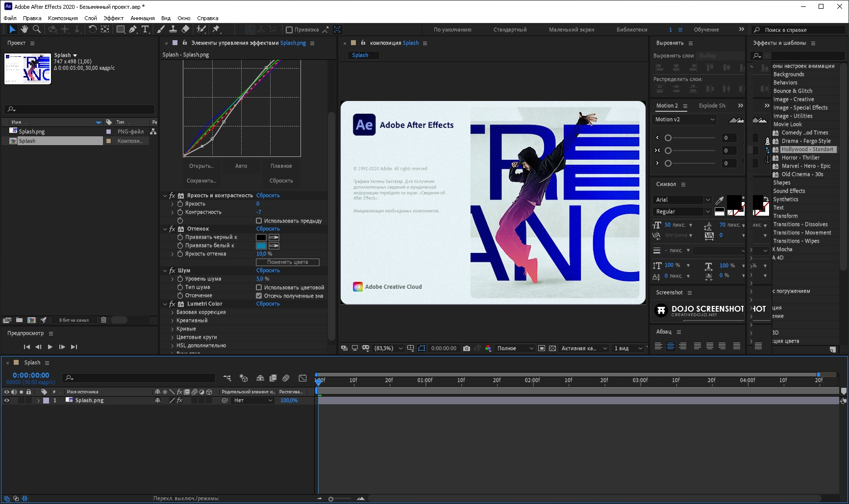849x504 pixels.
Task: Open the viewer resolution 'Полное' dropdown
Action: [x=515, y=349]
